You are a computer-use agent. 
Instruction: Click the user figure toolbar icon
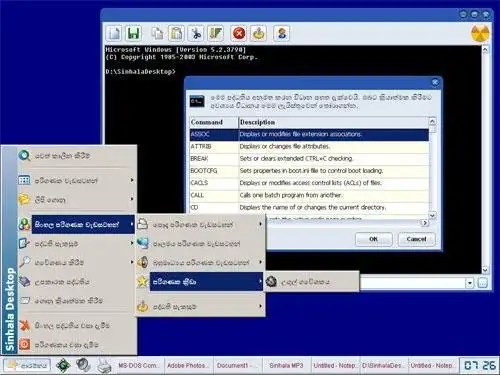(x=282, y=33)
